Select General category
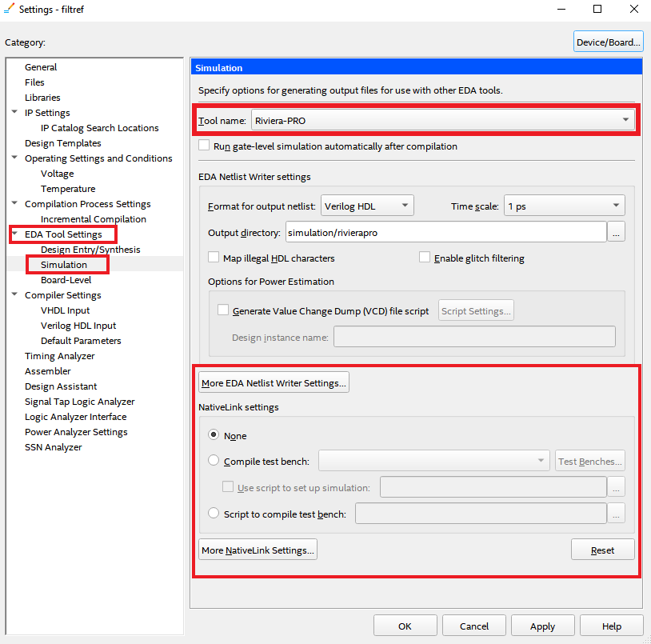 point(41,67)
